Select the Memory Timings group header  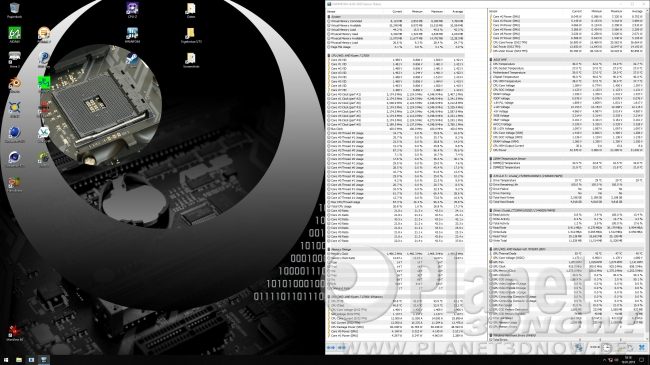pyautogui.click(x=395, y=249)
